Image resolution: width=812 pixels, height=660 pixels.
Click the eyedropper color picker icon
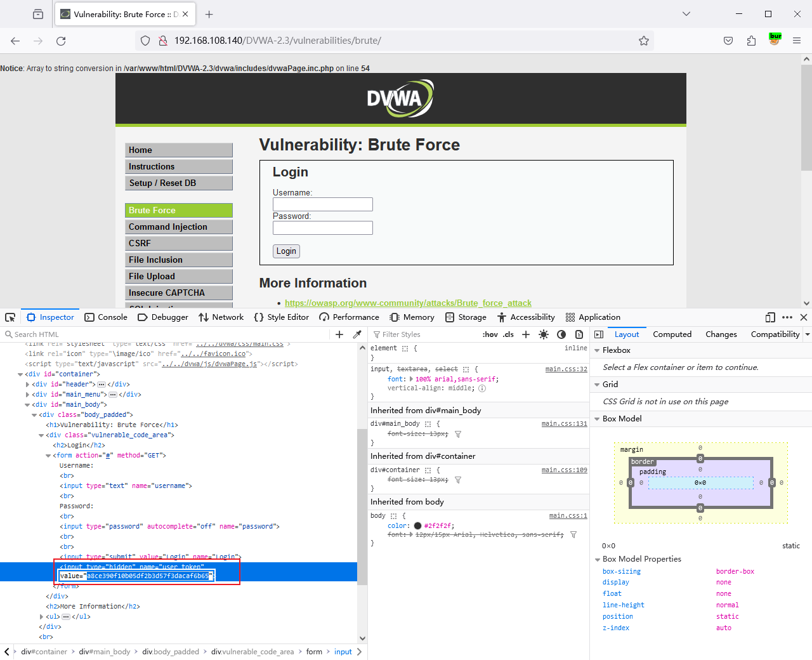357,334
